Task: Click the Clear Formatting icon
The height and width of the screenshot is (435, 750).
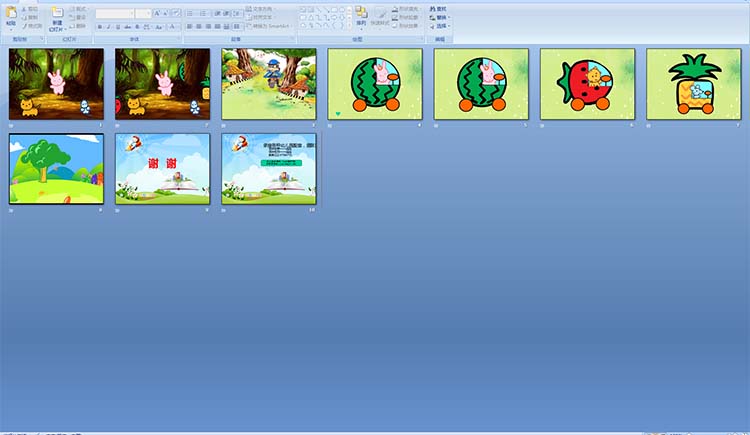Action: [176, 13]
